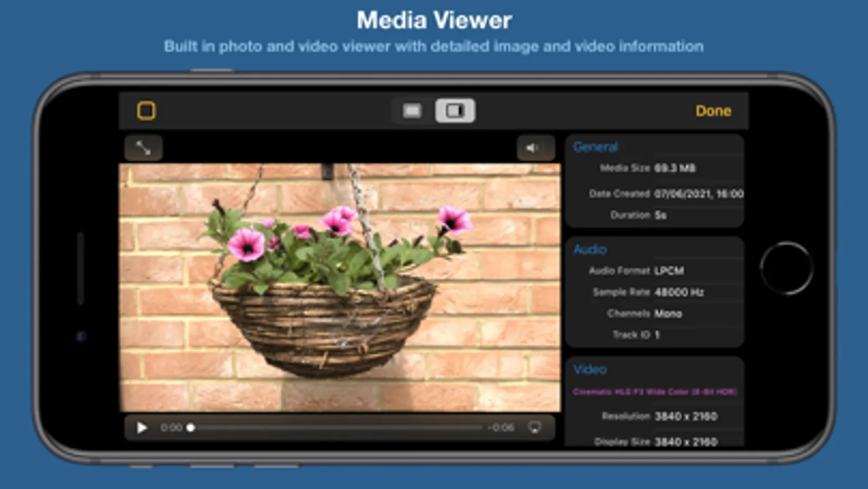This screenshot has width=868, height=489.
Task: Select the Audio section header
Action: pyautogui.click(x=590, y=249)
